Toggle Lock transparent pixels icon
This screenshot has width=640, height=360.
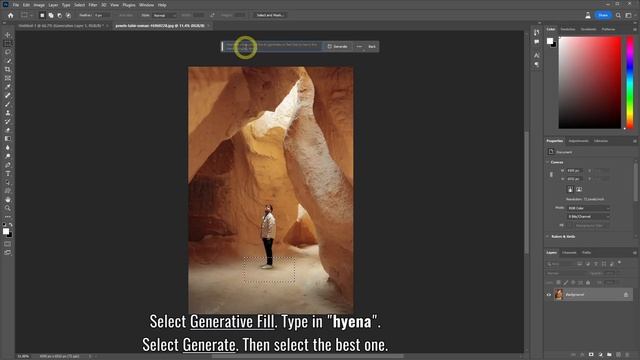click(558, 282)
